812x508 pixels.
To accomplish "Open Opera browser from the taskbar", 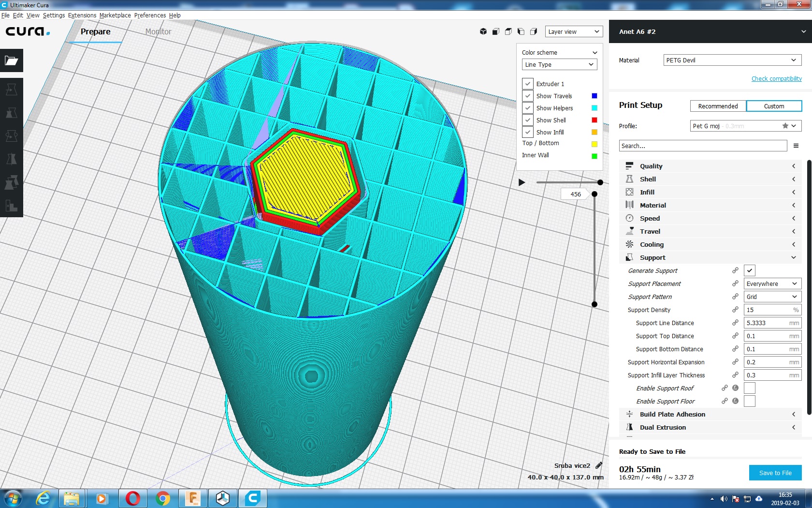I will [x=133, y=498].
